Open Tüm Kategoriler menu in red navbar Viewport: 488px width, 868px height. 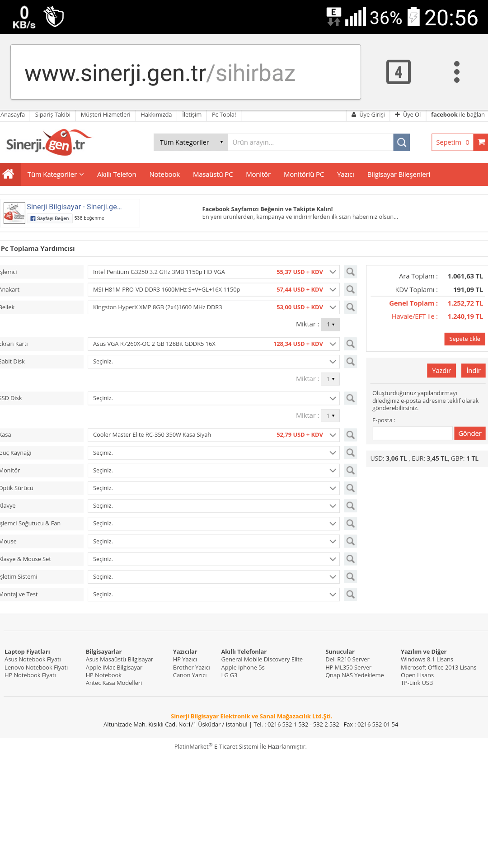[x=56, y=175]
